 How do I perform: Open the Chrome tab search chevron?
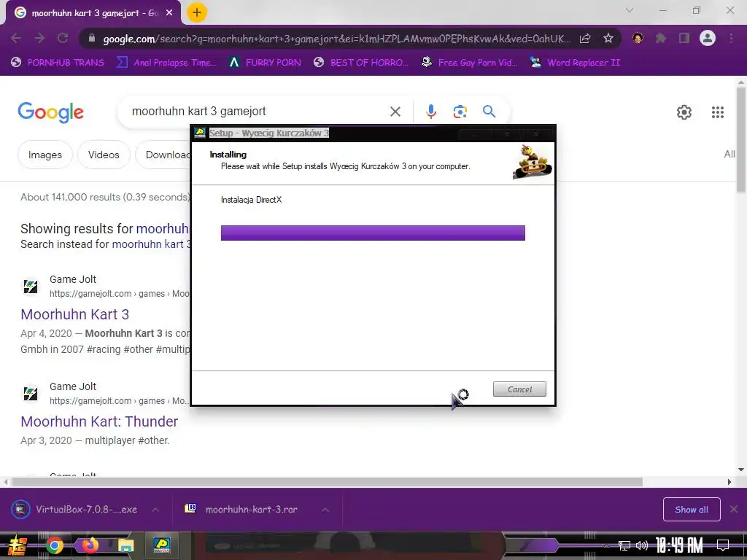(630, 10)
